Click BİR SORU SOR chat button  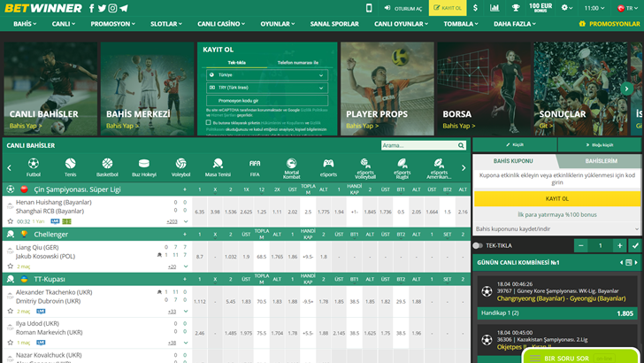pyautogui.click(x=580, y=358)
